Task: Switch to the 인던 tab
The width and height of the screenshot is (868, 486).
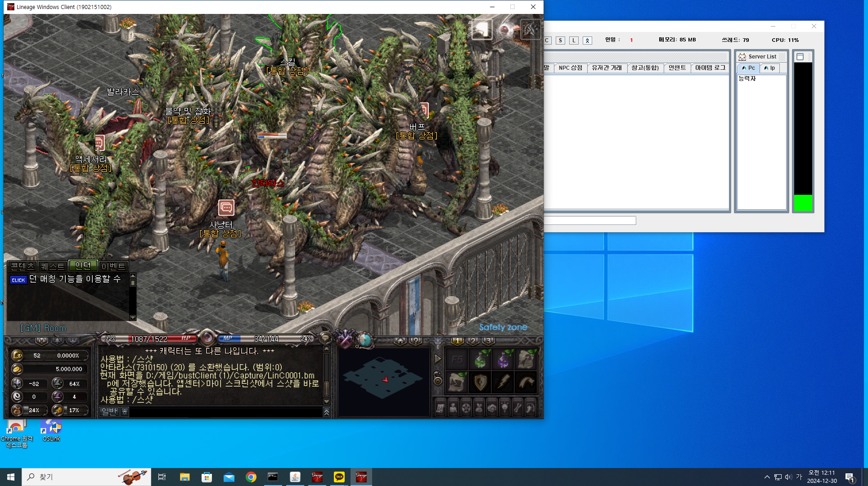Action: 83,266
